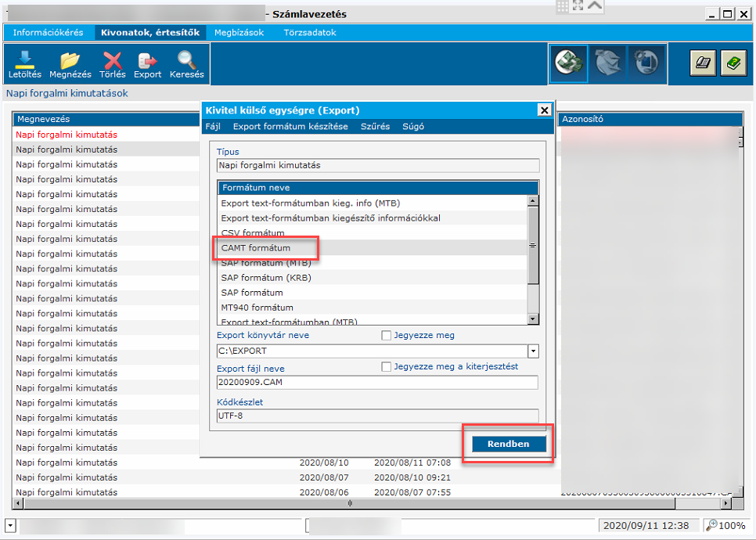Select CSV formátum in the list

coord(373,233)
